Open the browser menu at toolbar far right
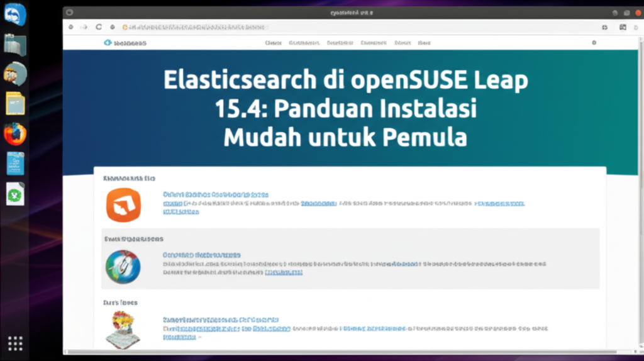The height and width of the screenshot is (361, 644). tap(636, 27)
